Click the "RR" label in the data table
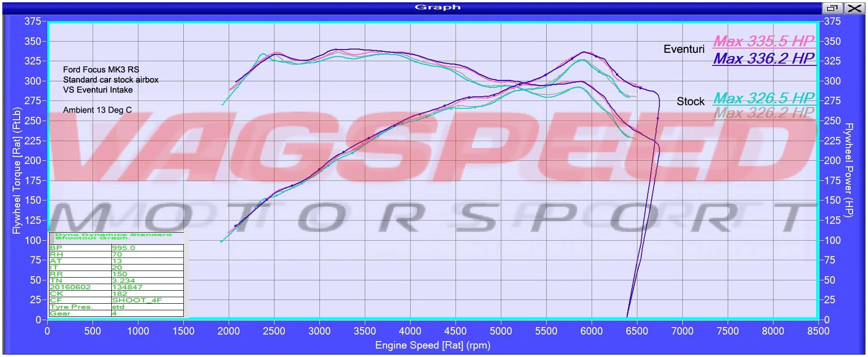 56,274
